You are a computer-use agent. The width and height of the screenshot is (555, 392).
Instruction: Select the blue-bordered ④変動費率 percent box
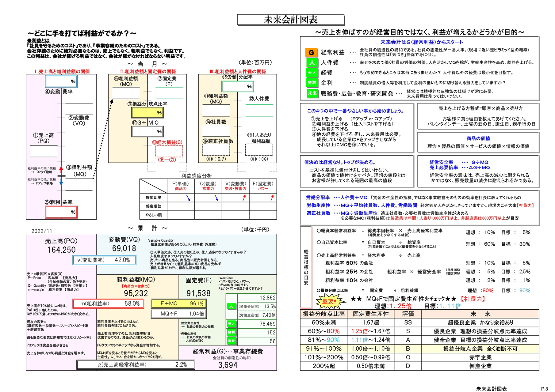(61, 81)
